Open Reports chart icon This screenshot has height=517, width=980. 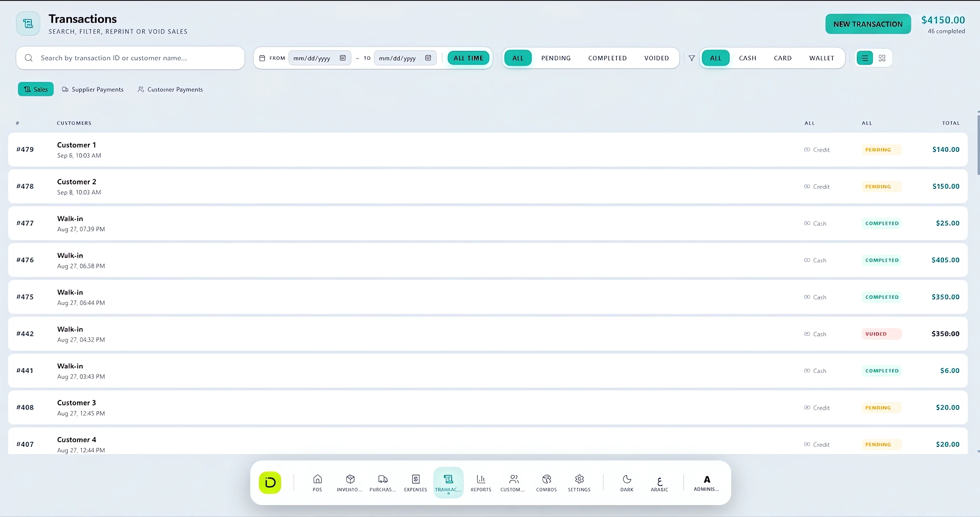[x=481, y=482]
